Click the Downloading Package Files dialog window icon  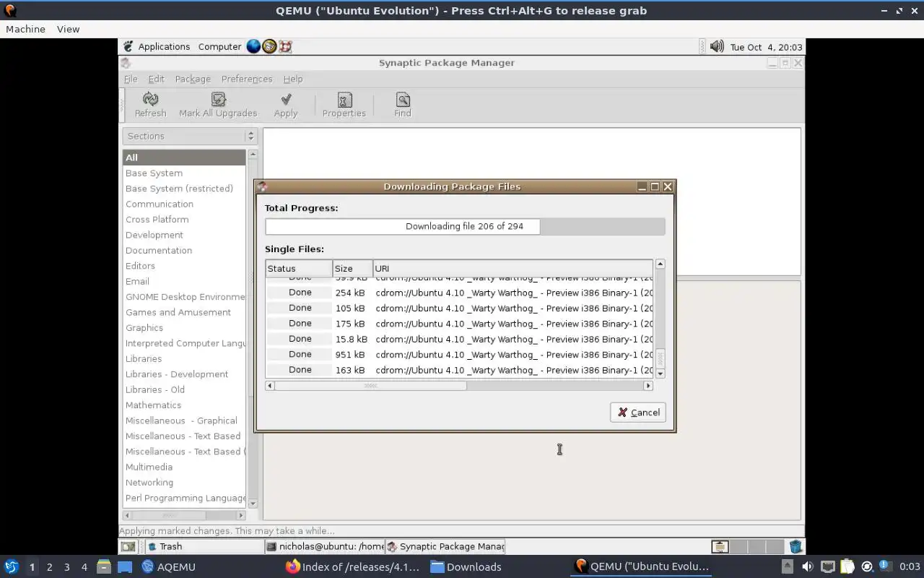pyautogui.click(x=262, y=186)
